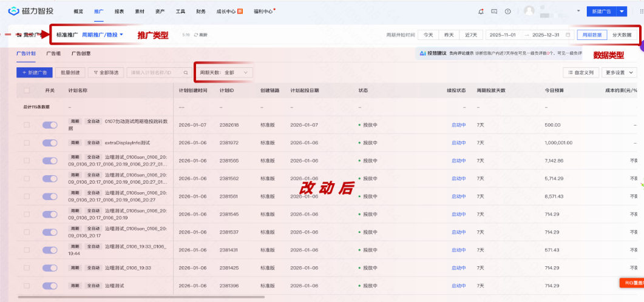Viewport: 644px width, 302px height.
Task: Click the budget value 8,571.43
Action: pyautogui.click(x=554, y=196)
